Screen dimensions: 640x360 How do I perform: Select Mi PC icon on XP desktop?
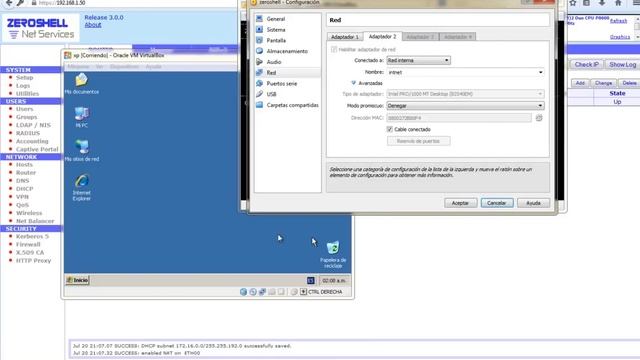82,117
